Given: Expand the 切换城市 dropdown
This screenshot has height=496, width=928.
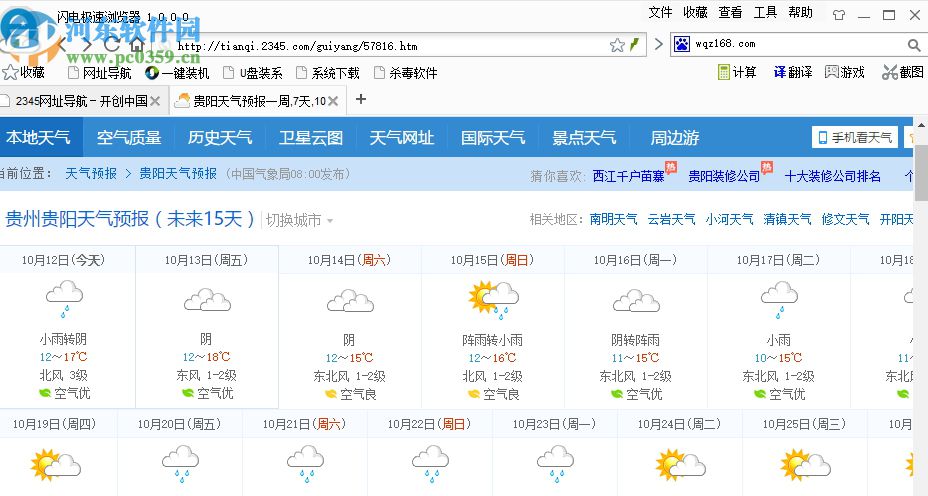Looking at the screenshot, I should tap(299, 220).
